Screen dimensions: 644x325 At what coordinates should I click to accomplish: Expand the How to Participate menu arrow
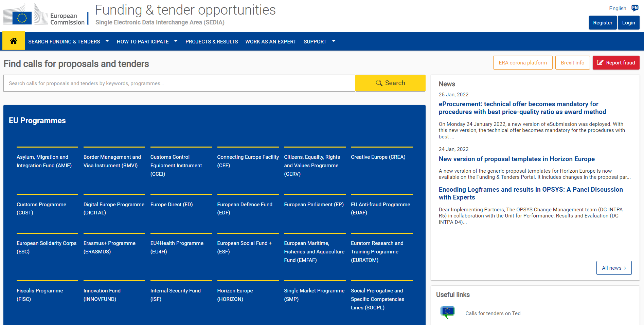pos(176,41)
